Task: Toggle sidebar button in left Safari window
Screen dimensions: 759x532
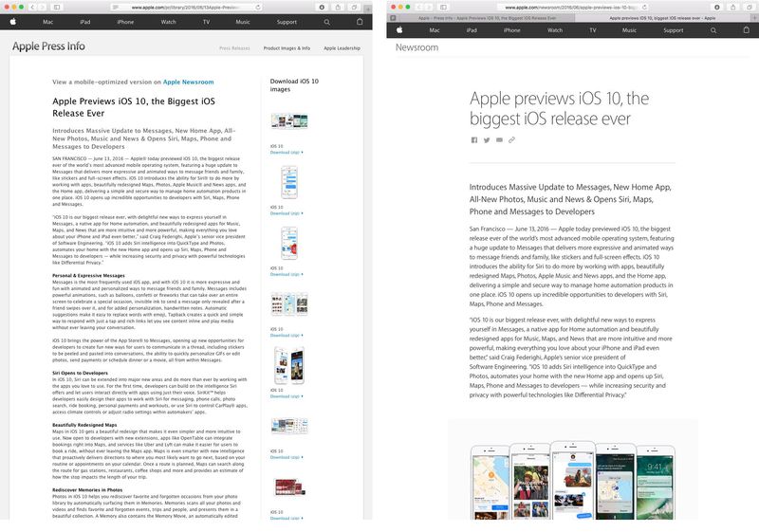Action: pos(57,8)
